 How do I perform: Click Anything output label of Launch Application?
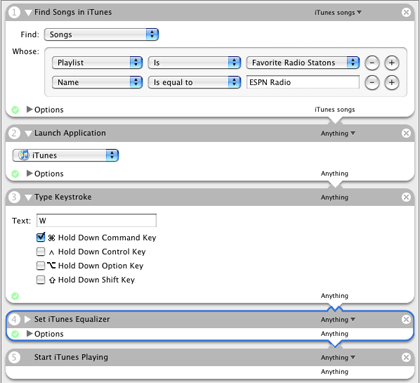[334, 173]
